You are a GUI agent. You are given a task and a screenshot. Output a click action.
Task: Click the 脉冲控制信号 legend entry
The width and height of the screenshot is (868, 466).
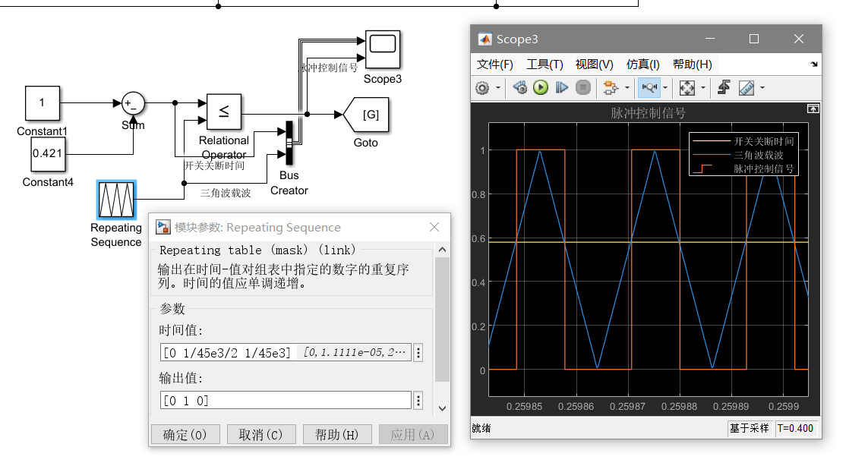(743, 168)
